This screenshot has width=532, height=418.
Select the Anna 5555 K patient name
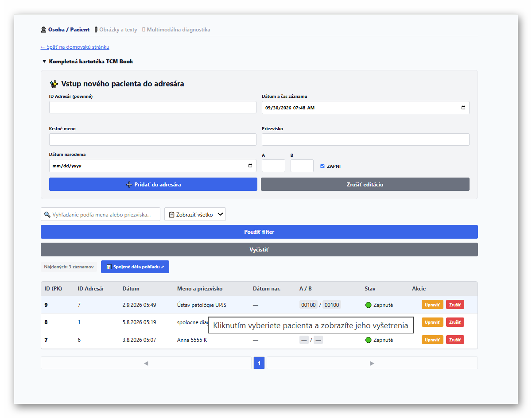click(192, 340)
